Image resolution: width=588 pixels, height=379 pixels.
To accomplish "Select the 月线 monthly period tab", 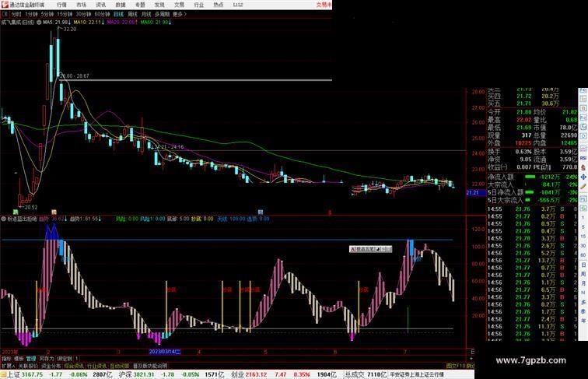I will [x=146, y=14].
